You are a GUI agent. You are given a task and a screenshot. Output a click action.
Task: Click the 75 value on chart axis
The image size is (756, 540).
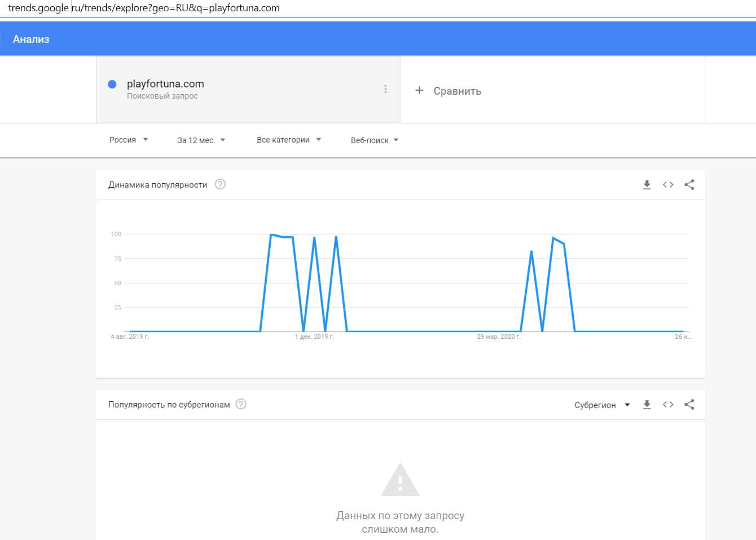[x=118, y=259]
